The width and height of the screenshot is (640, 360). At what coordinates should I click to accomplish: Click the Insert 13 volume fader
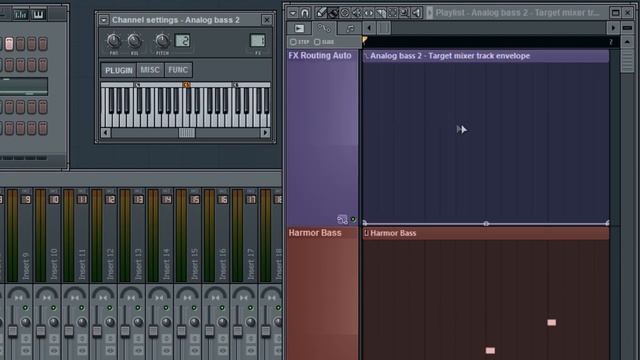point(125,330)
